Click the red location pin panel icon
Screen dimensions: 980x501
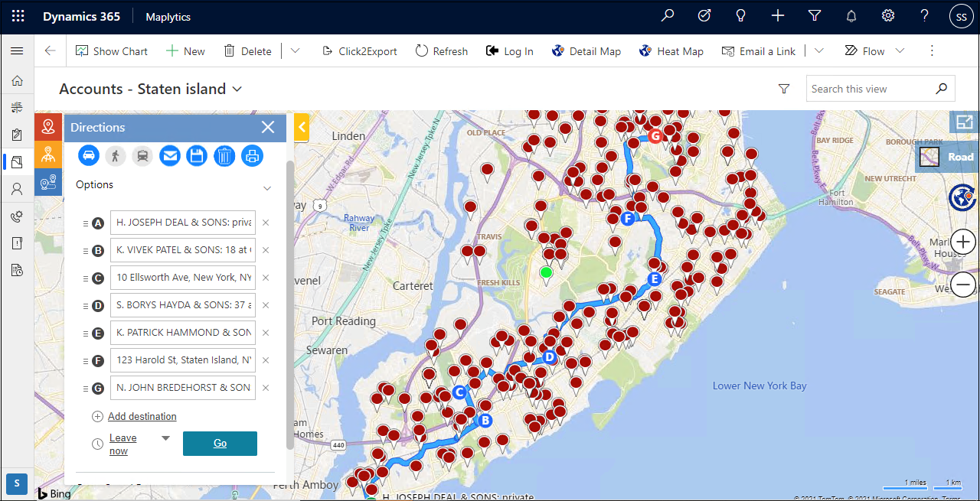48,127
